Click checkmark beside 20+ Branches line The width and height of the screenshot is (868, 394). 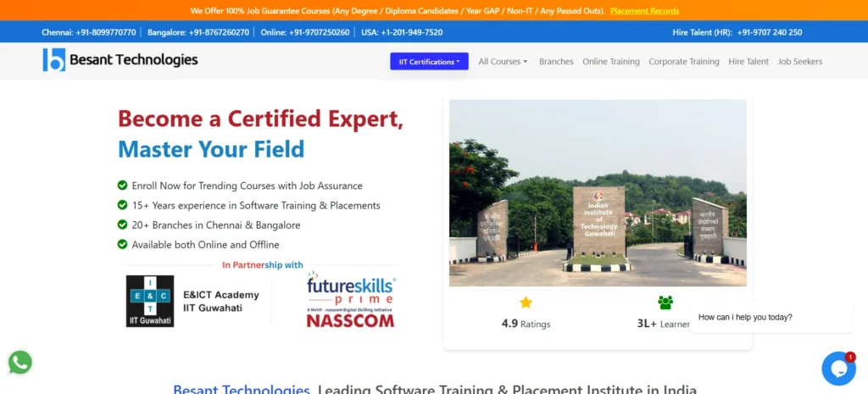click(x=122, y=225)
